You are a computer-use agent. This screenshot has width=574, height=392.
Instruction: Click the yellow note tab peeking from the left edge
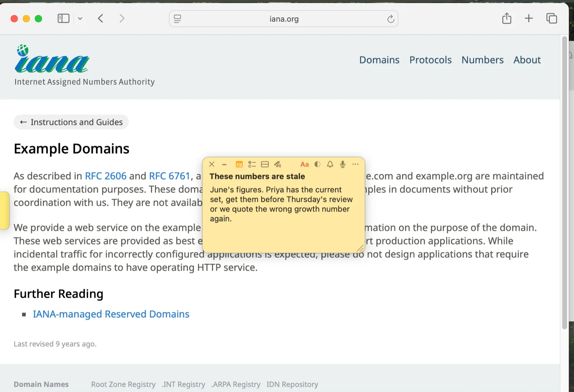click(4, 211)
